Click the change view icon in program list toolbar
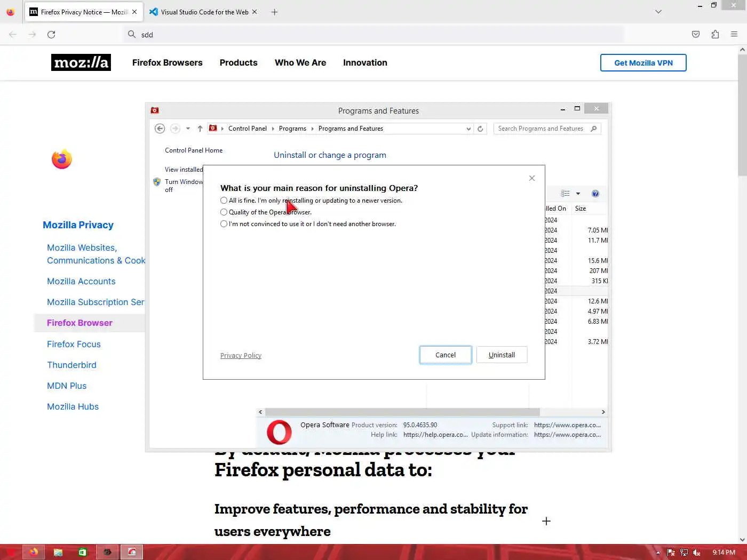Screen dimensions: 747x560 click(565, 194)
